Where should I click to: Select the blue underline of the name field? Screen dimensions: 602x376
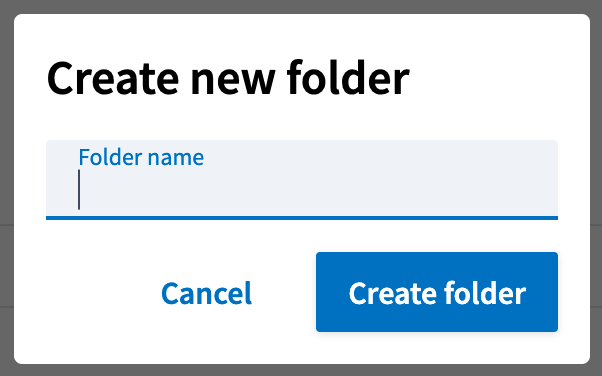(x=302, y=218)
